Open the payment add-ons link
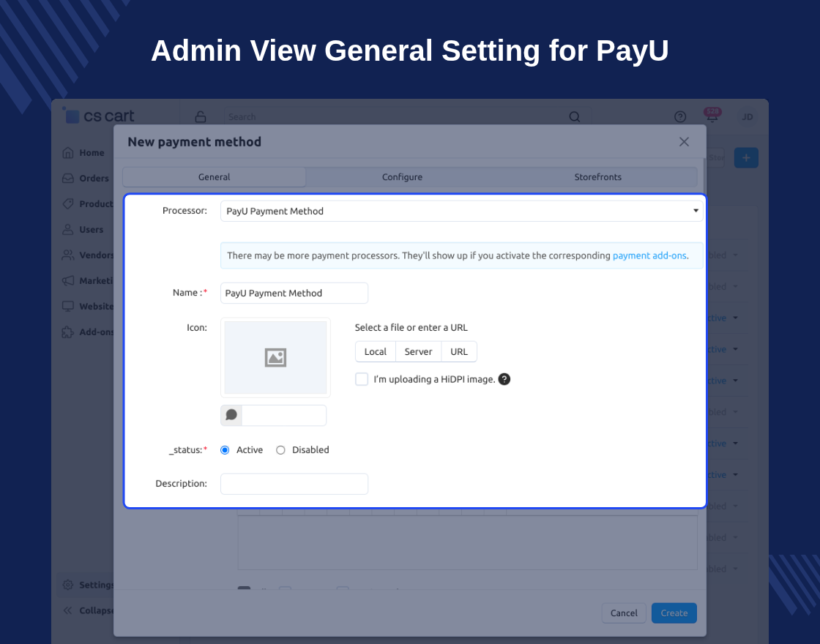The image size is (820, 644). [649, 255]
